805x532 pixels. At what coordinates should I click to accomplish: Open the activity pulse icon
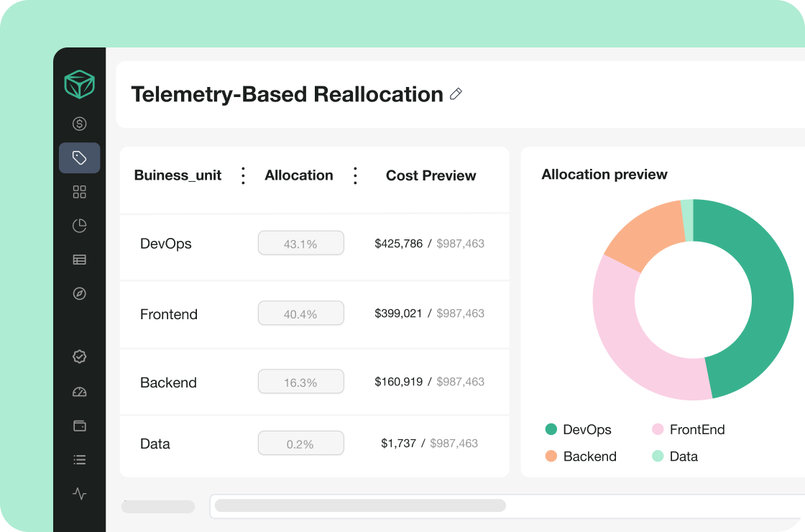pos(80,494)
